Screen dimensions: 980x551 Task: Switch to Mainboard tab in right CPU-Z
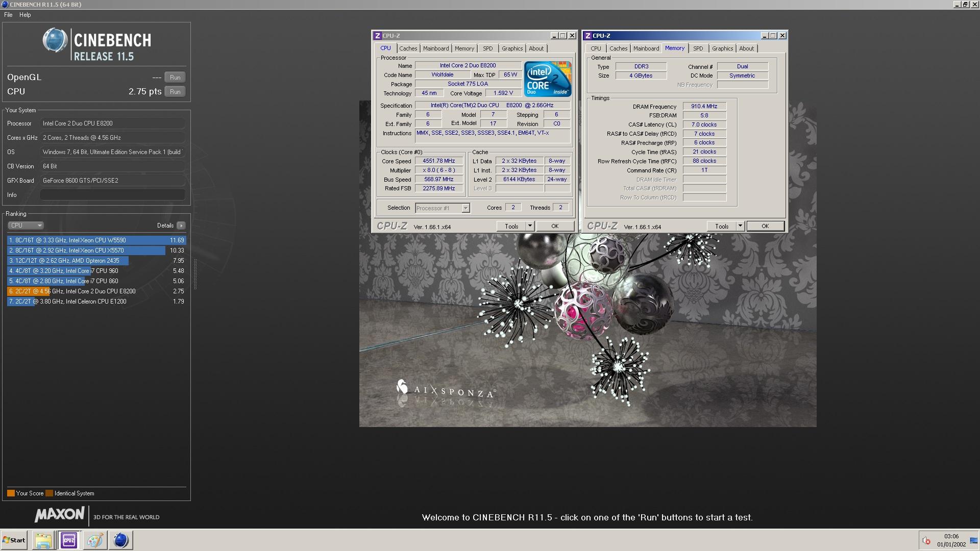pos(646,48)
